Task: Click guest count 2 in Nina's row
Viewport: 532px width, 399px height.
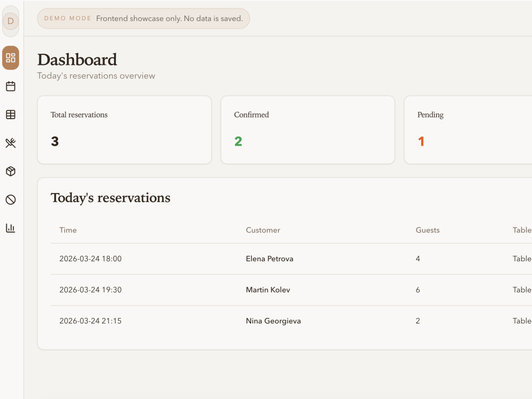Action: (418, 321)
